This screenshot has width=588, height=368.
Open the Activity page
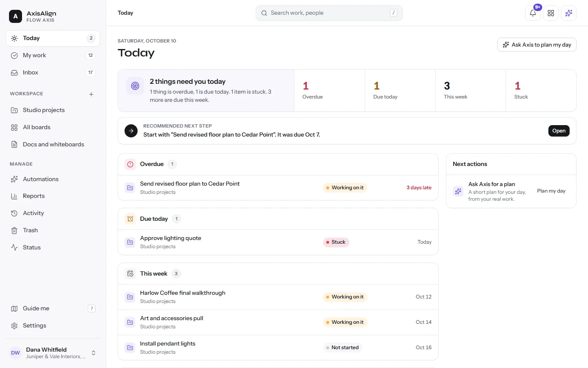coord(53,213)
